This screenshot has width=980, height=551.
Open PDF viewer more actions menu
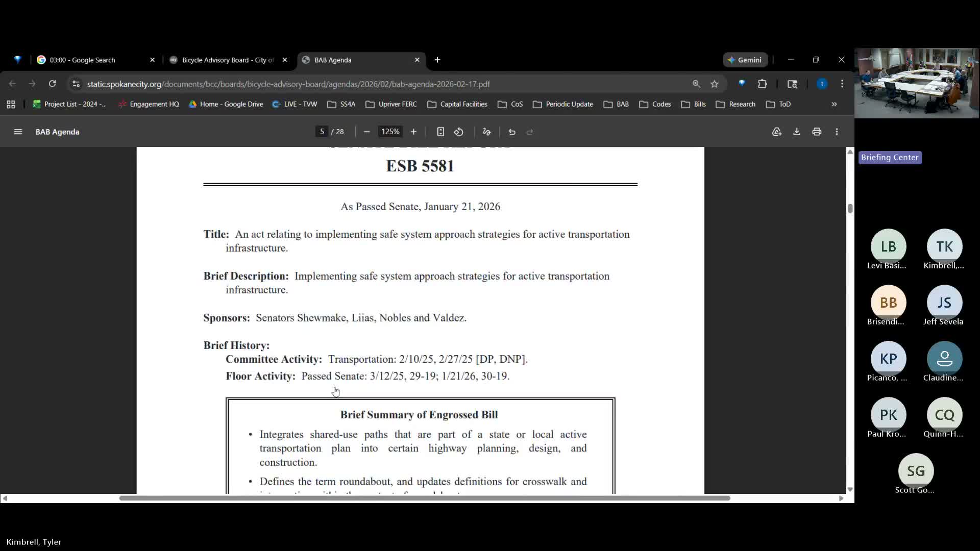[x=837, y=132]
